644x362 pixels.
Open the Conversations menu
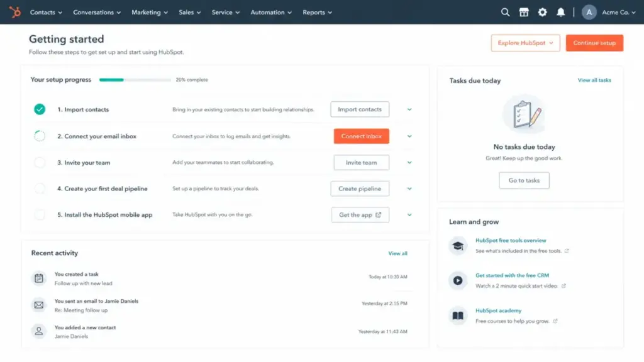coord(97,13)
